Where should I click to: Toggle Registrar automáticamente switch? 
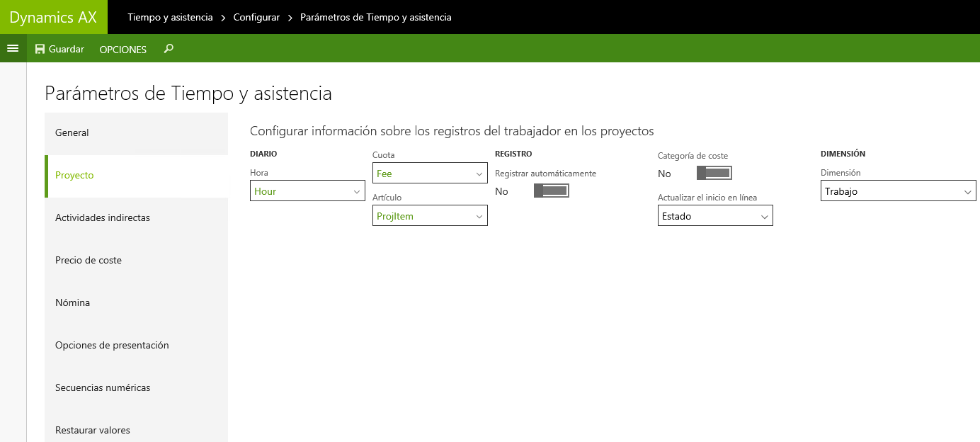pos(552,191)
